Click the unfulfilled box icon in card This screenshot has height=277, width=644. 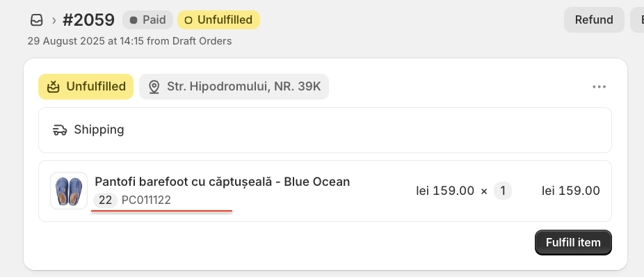pos(54,87)
